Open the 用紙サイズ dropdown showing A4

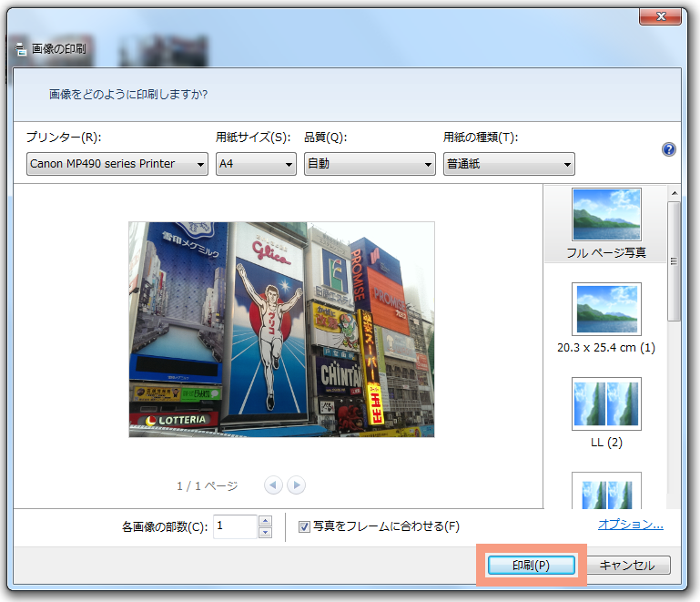coord(256,164)
